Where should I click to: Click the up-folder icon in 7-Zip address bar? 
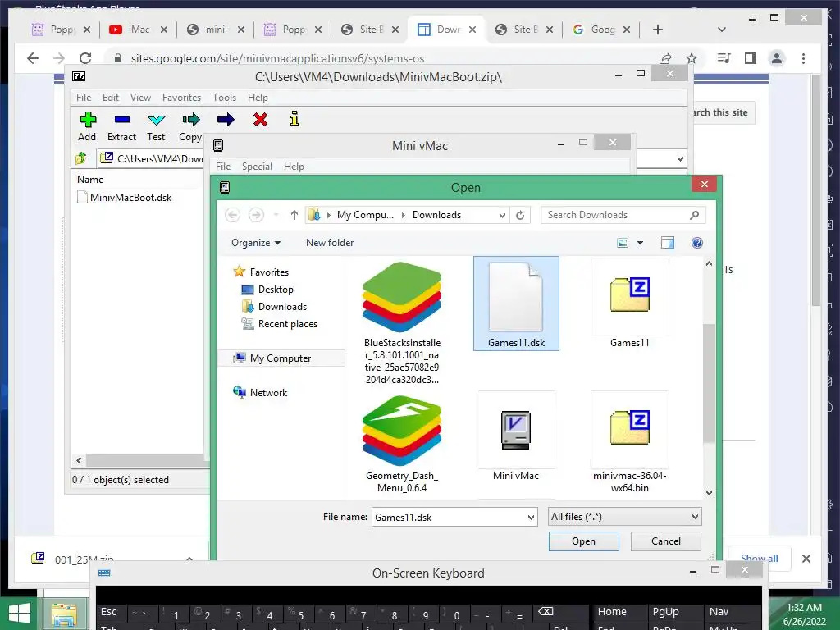81,158
